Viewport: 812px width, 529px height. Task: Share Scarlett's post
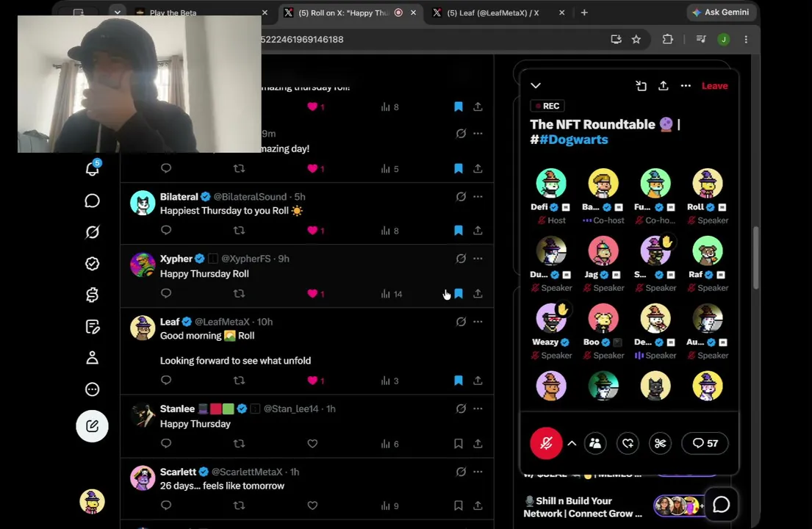pyautogui.click(x=478, y=505)
